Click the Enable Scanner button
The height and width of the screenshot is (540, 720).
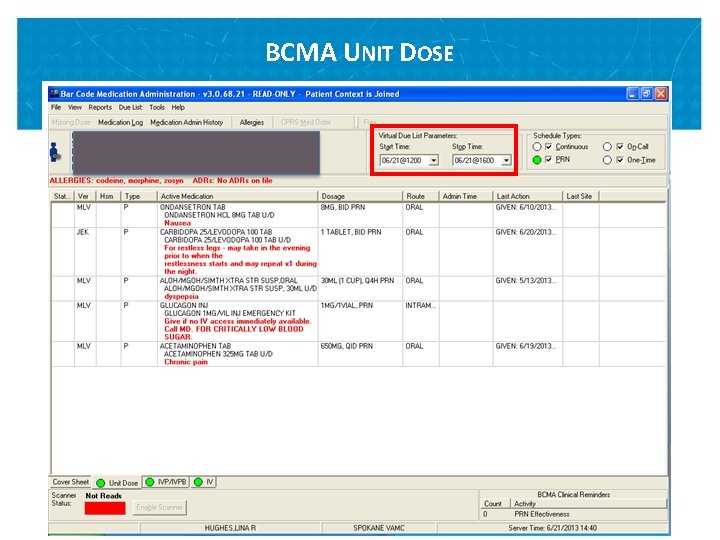160,507
